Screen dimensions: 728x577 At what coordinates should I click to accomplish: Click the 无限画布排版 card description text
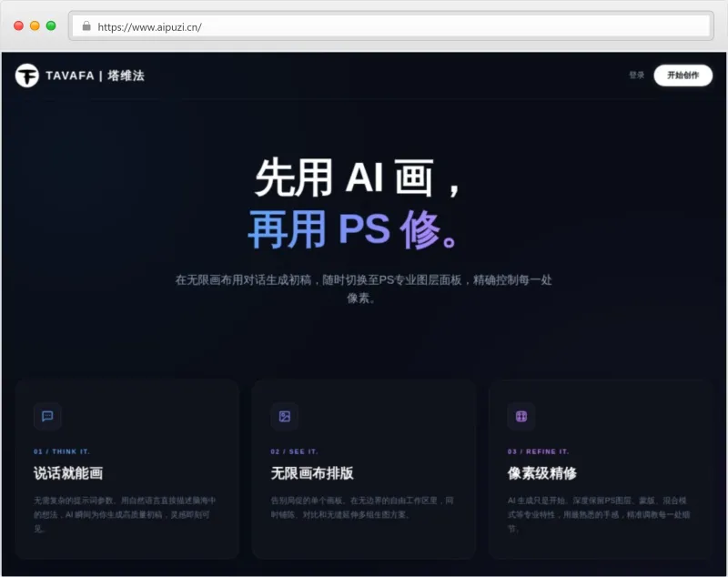click(x=362, y=507)
